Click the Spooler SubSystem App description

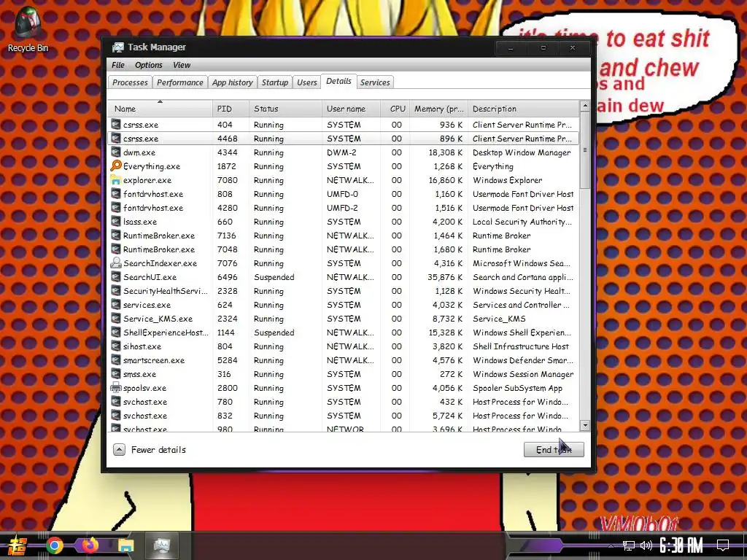point(517,388)
